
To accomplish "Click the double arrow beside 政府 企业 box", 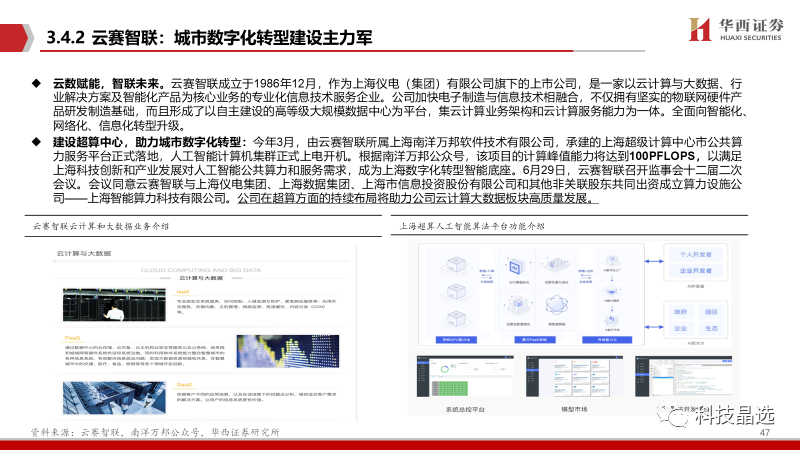I will coord(654,327).
